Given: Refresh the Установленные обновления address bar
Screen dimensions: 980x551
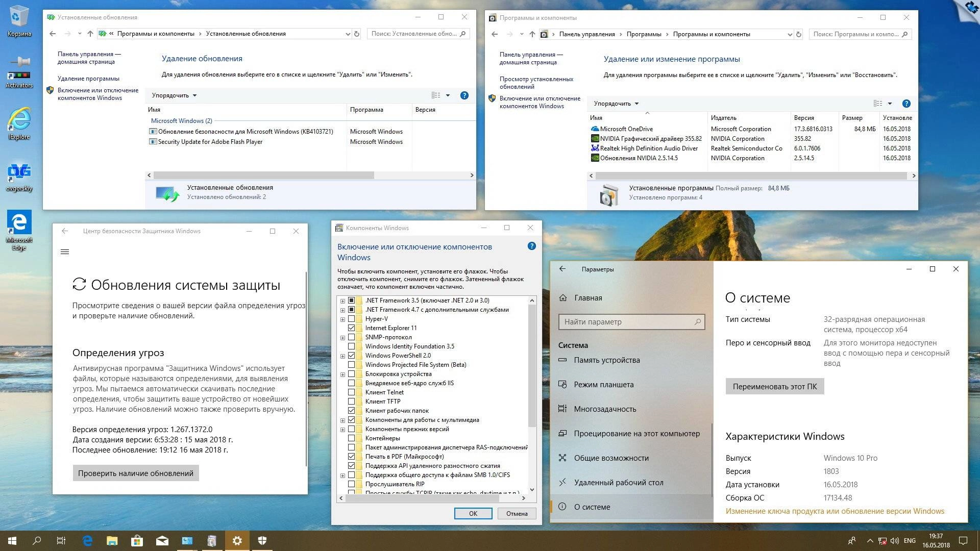Looking at the screenshot, I should (357, 34).
